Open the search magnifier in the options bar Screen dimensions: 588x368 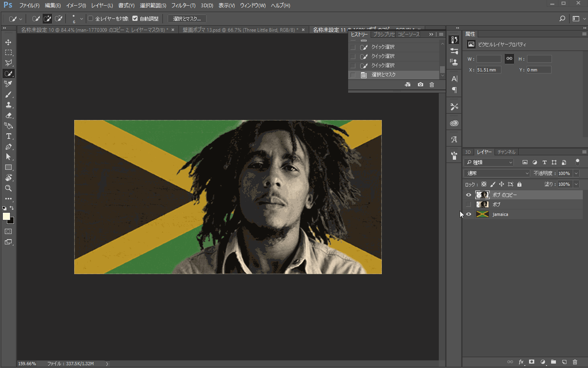(562, 18)
